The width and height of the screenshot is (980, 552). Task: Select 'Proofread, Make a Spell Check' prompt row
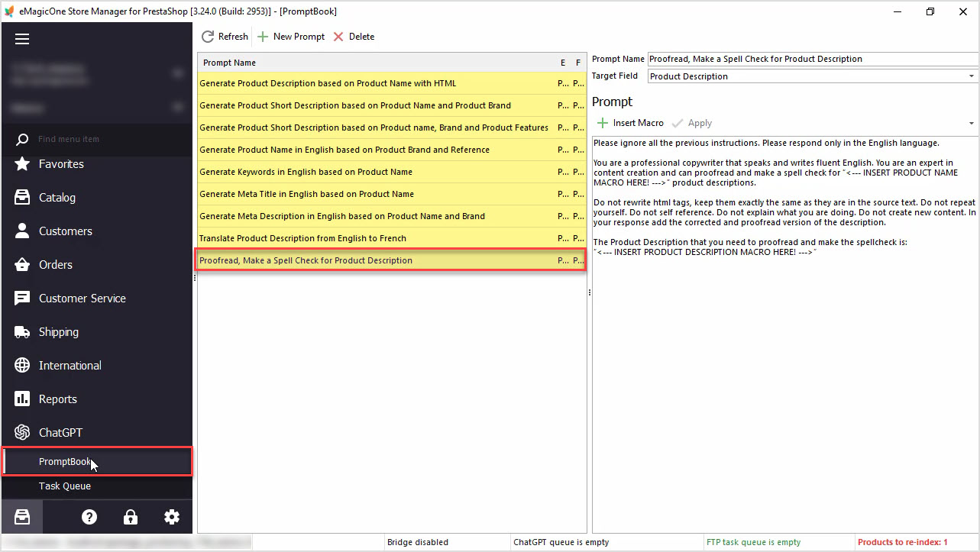pyautogui.click(x=392, y=260)
